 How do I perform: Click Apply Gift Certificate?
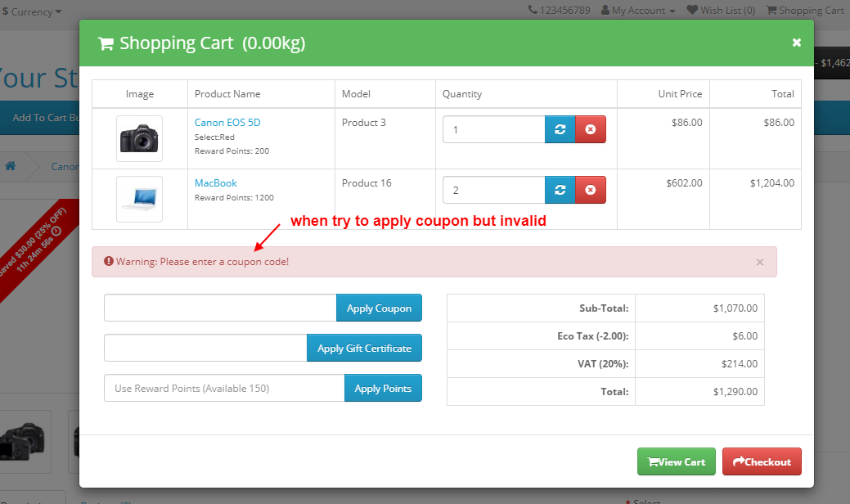tap(364, 348)
